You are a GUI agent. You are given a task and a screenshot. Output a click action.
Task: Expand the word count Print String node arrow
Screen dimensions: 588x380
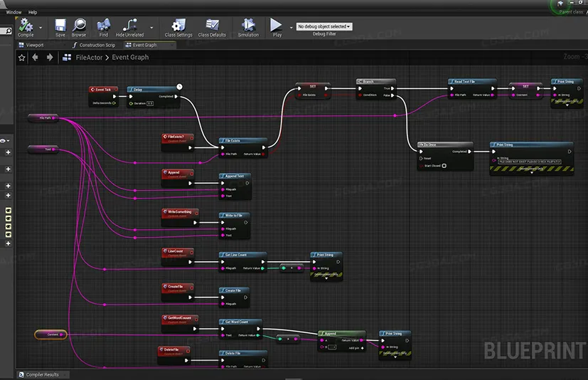pos(395,357)
